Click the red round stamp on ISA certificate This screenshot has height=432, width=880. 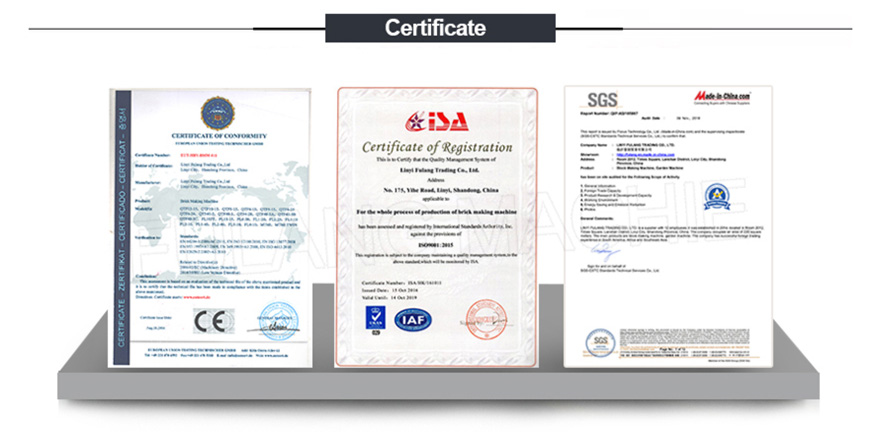tap(486, 320)
